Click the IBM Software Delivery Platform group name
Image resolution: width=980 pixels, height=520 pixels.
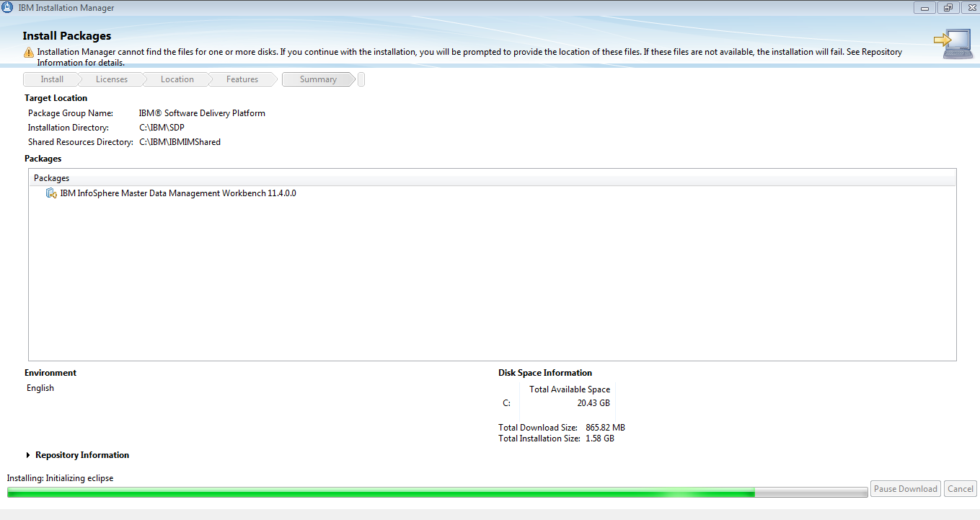[x=202, y=113]
